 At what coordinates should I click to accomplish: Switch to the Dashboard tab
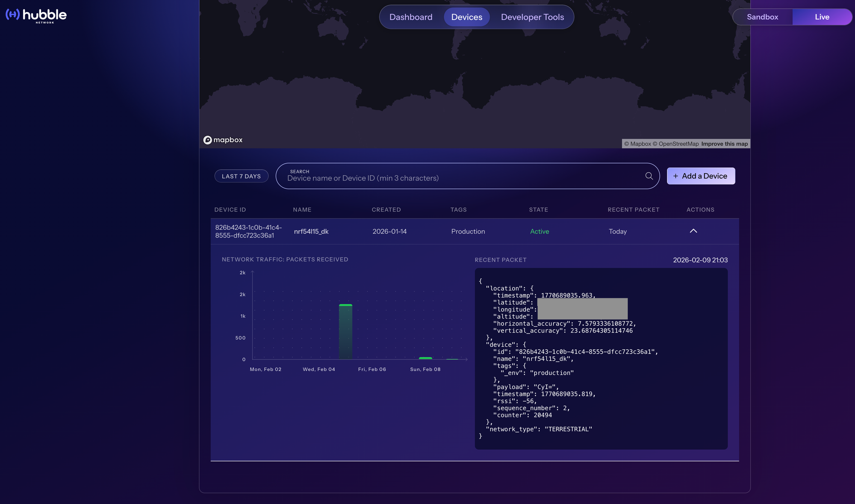tap(410, 17)
